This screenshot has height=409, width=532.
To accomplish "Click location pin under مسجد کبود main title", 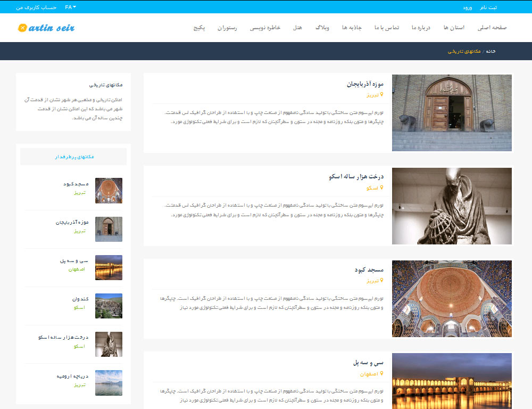I will (381, 280).
